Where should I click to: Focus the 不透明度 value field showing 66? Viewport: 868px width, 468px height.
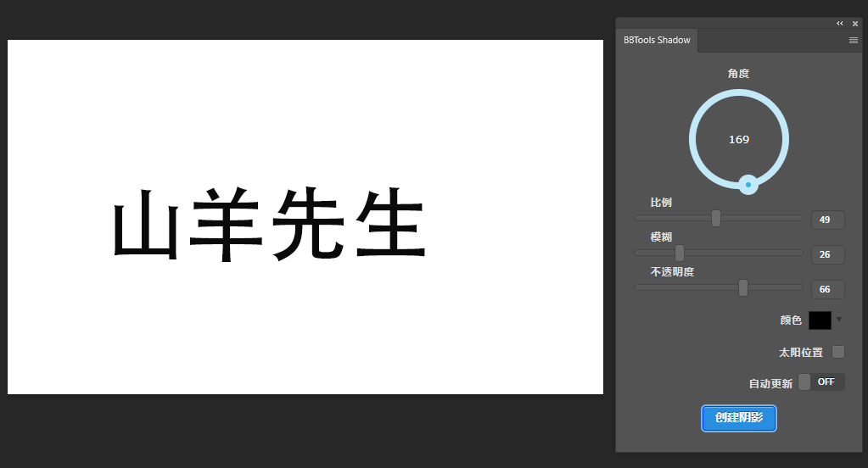[827, 289]
